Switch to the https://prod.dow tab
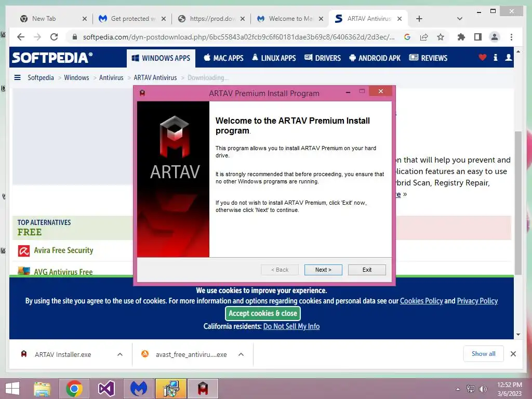532x399 pixels. 212,19
